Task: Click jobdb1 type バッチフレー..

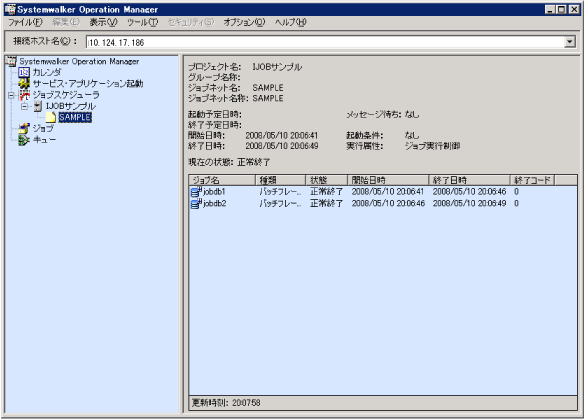Action: pos(280,192)
